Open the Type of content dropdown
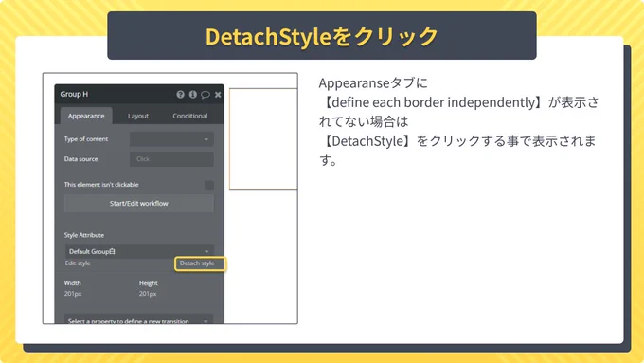The image size is (644, 363). (x=171, y=139)
